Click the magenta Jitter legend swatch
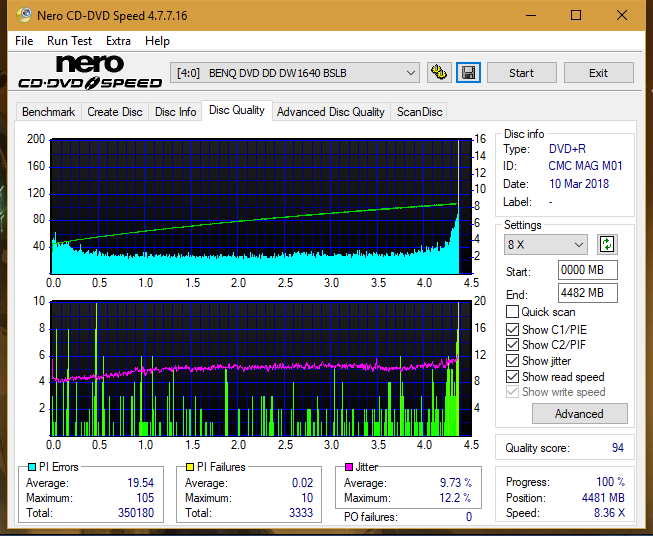The height and width of the screenshot is (536, 653). click(x=349, y=467)
